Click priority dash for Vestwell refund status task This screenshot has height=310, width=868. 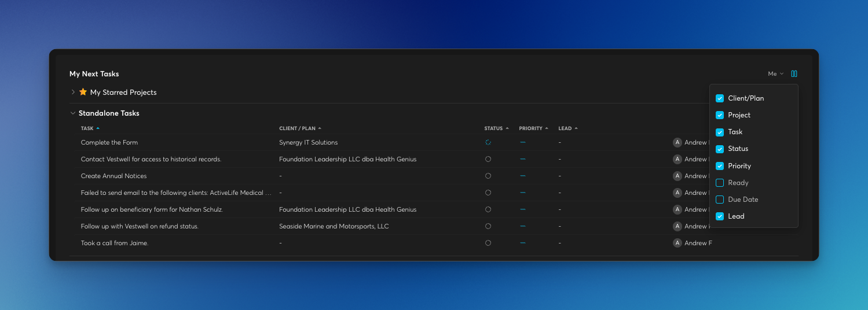(x=523, y=226)
